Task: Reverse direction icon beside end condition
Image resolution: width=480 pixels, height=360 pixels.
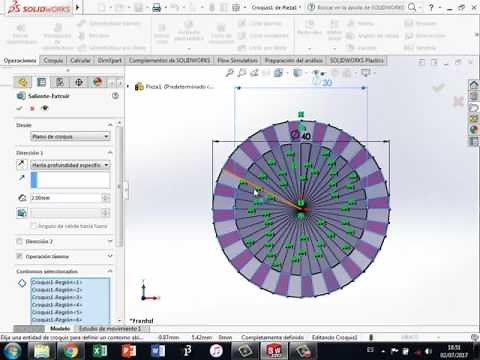Action: pos(22,164)
